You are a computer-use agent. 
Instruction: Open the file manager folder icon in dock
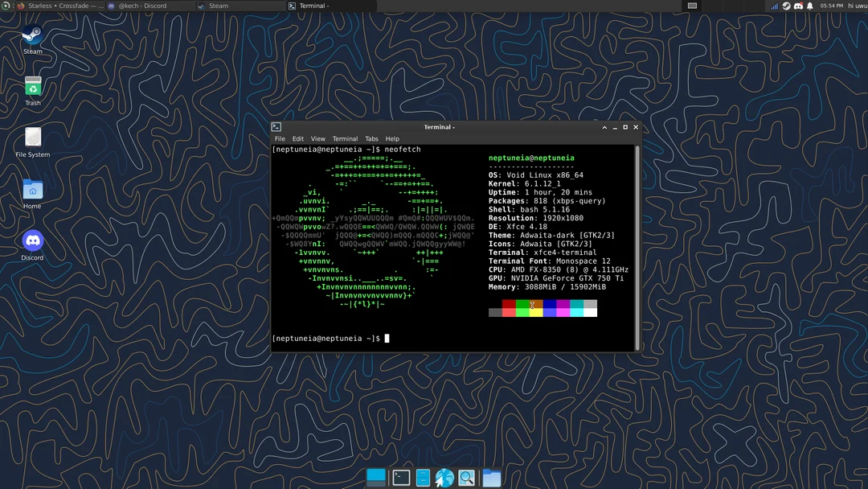491,477
